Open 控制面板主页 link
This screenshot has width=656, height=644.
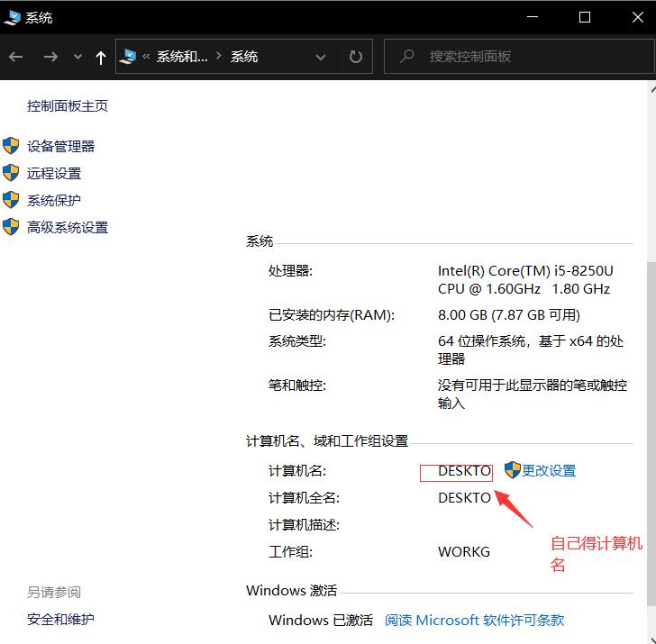[x=68, y=105]
